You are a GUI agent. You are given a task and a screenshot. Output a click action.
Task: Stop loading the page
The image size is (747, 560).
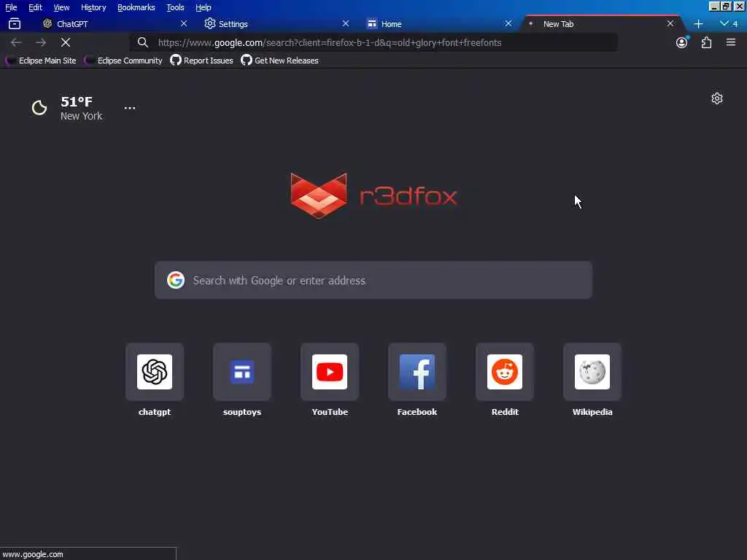click(66, 42)
